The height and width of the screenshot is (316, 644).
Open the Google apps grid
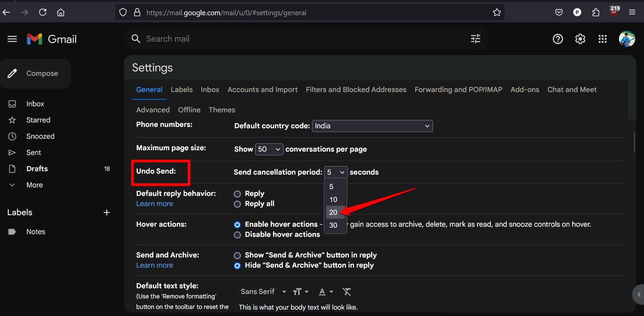point(603,39)
